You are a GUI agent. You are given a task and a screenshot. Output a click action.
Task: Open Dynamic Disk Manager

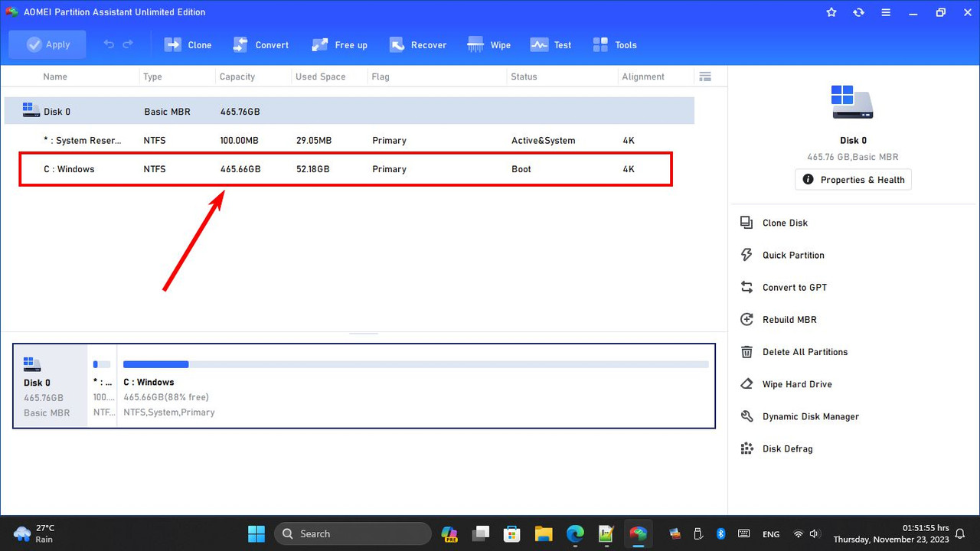[x=811, y=416]
